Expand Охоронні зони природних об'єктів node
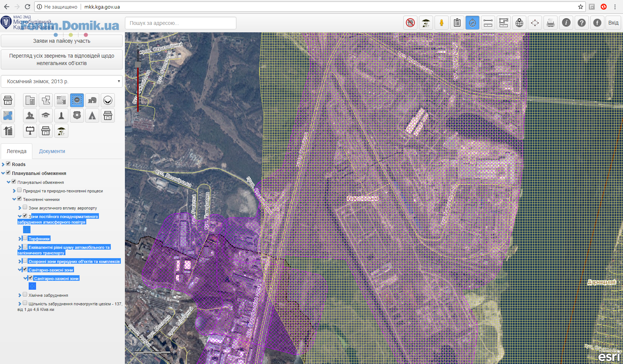The width and height of the screenshot is (623, 364). click(20, 261)
